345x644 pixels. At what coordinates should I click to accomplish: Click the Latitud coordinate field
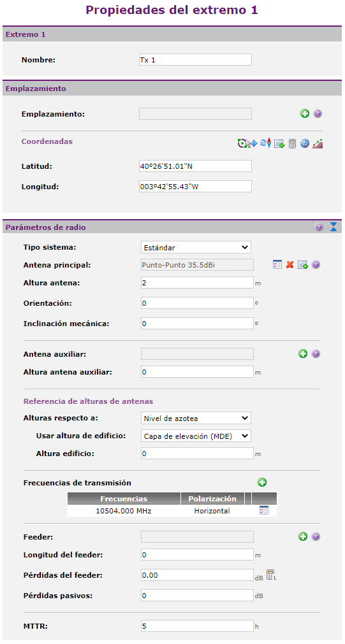(x=195, y=166)
